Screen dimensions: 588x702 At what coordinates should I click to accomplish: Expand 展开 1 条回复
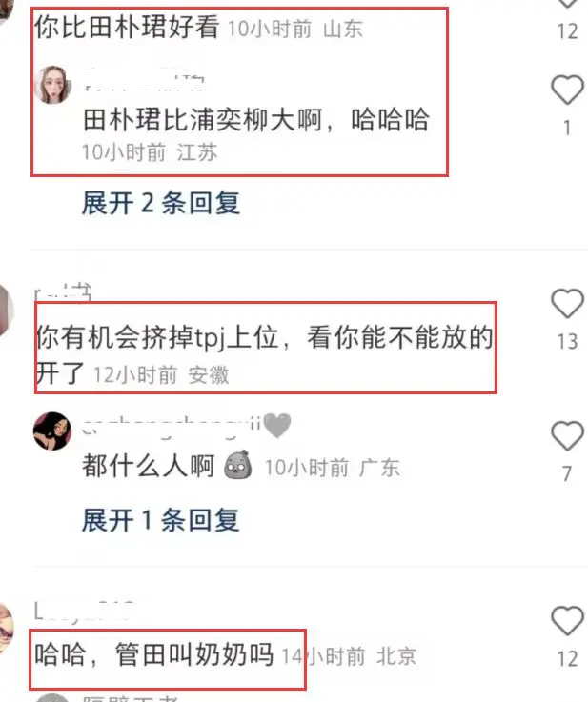tap(161, 520)
